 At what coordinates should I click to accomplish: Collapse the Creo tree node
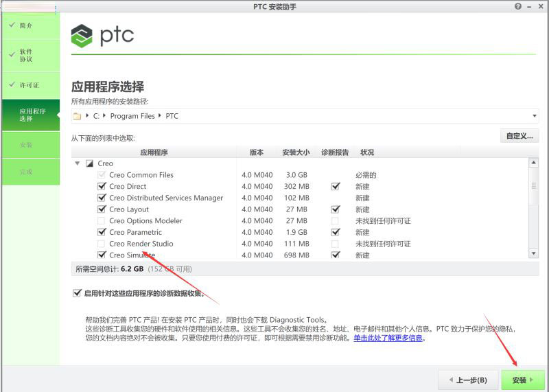coord(78,163)
